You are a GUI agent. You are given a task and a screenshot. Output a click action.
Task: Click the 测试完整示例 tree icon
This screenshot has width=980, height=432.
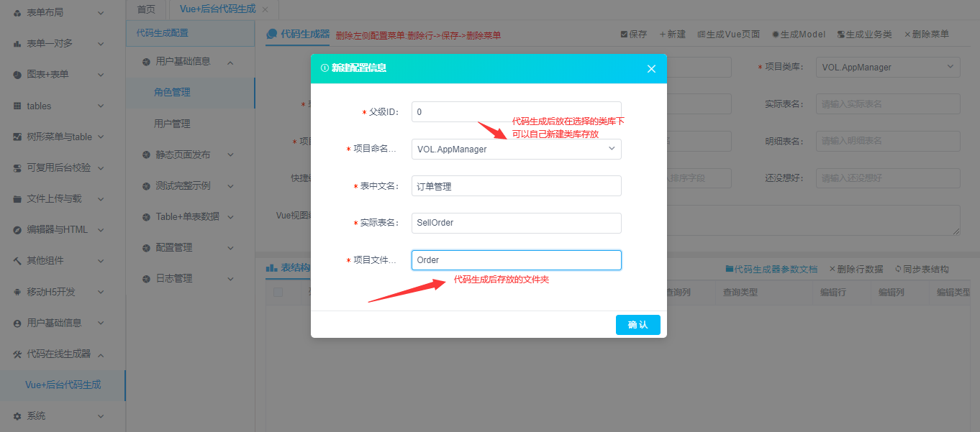(x=147, y=185)
